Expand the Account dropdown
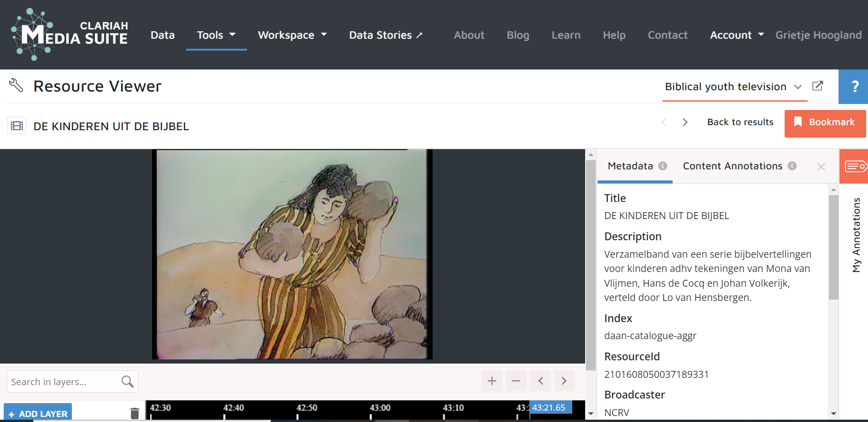This screenshot has width=868, height=422. click(736, 35)
